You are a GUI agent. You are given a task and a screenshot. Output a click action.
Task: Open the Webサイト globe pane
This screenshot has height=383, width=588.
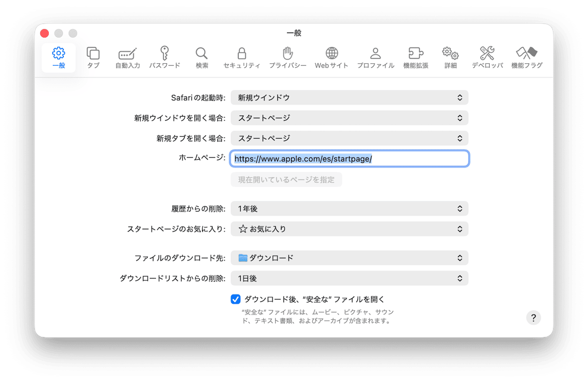(x=332, y=58)
